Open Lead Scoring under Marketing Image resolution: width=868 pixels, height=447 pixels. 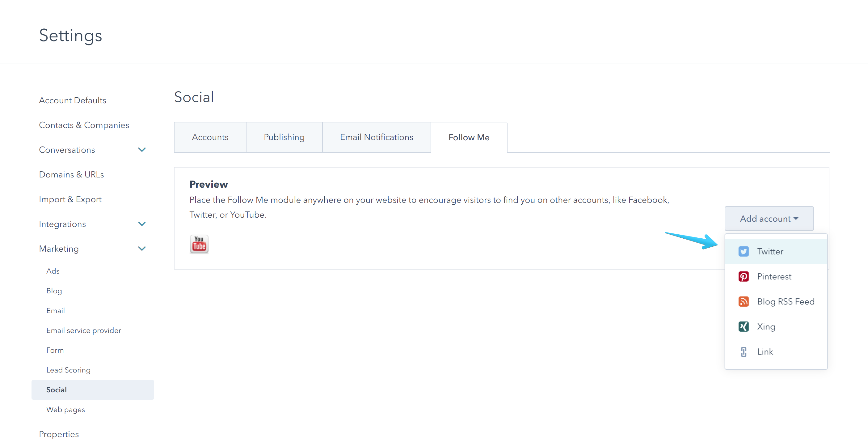click(68, 370)
